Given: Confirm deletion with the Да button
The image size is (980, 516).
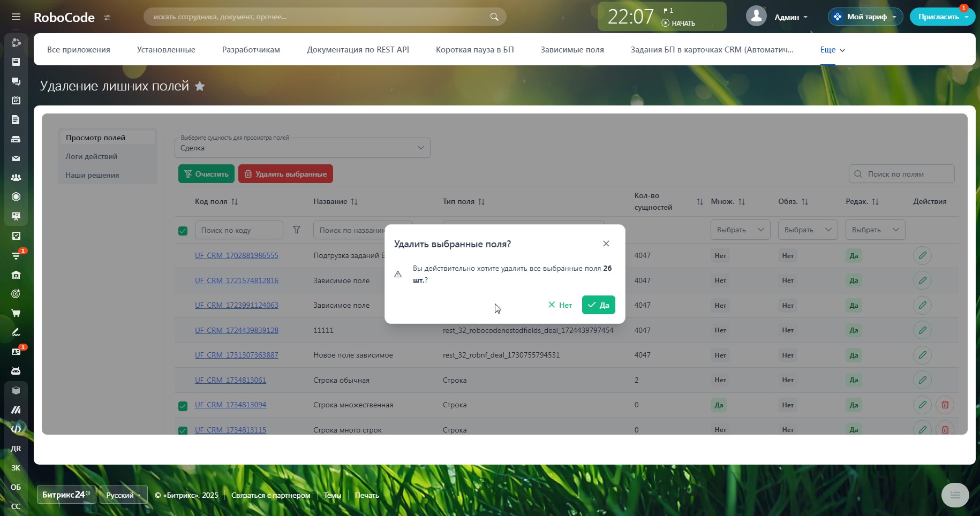Looking at the screenshot, I should coord(599,305).
